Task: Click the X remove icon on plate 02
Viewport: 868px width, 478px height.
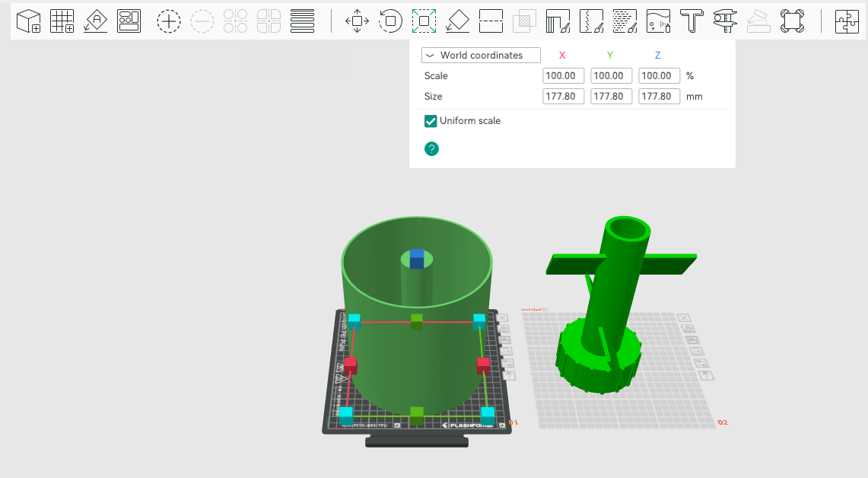Action: coord(684,318)
